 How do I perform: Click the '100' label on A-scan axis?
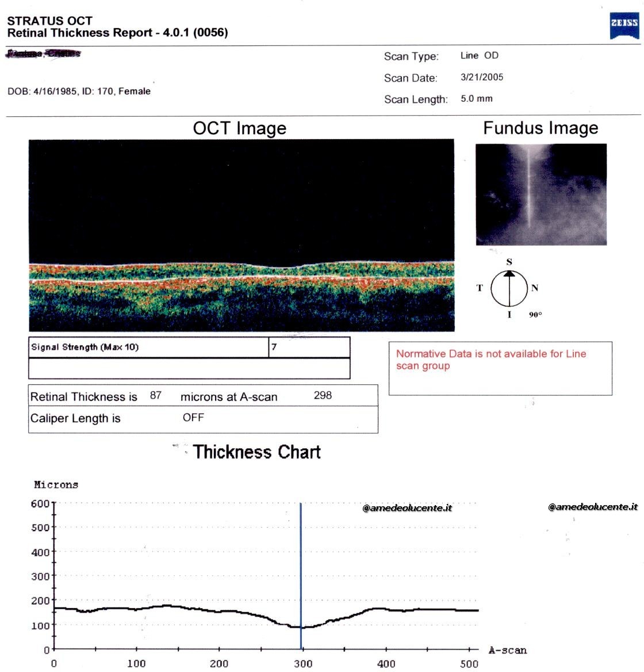coord(137,664)
